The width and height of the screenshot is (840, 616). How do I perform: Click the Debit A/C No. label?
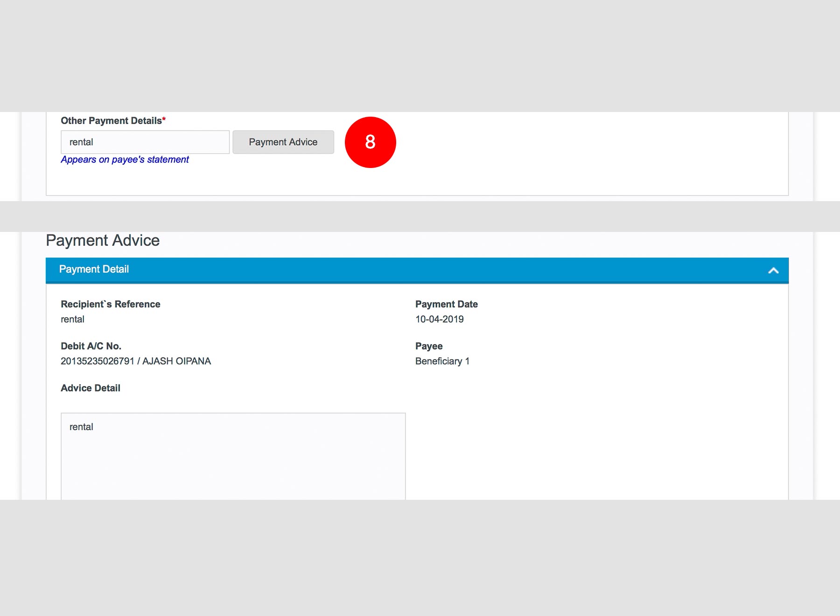pyautogui.click(x=91, y=346)
